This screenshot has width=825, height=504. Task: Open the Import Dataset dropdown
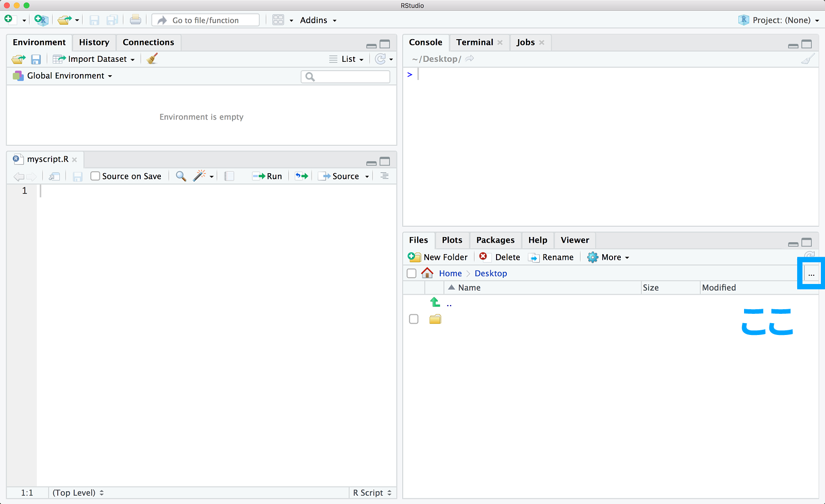94,59
